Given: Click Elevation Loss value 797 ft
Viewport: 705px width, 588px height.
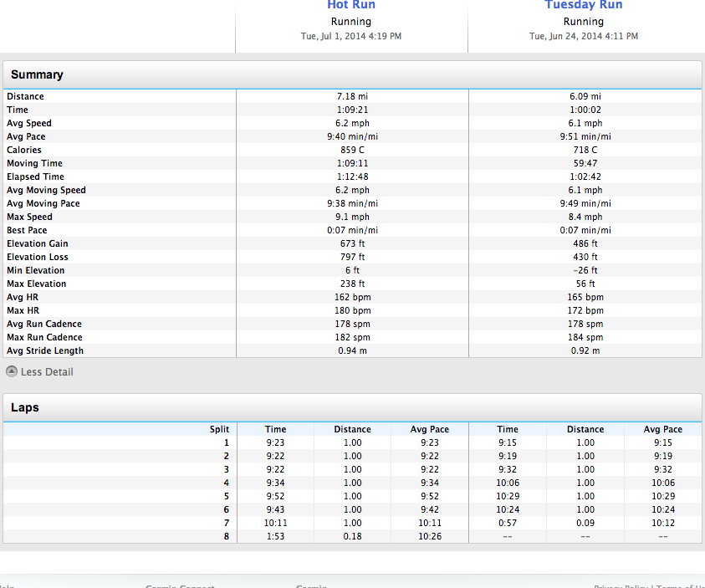Looking at the screenshot, I should click(352, 257).
